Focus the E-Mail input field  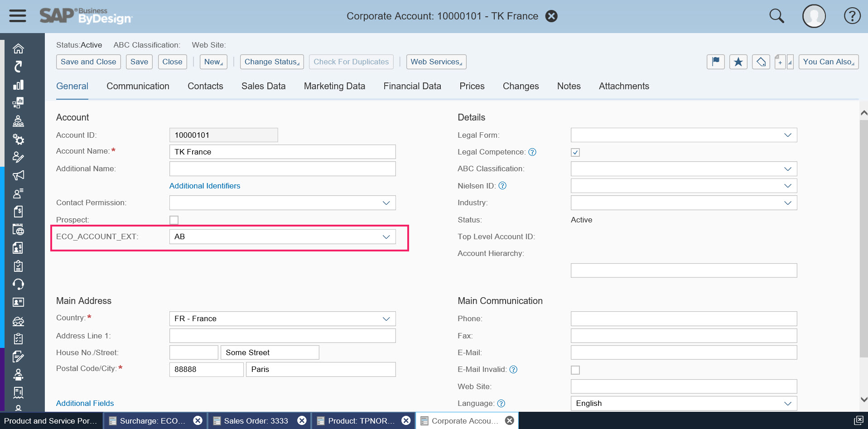(x=684, y=352)
